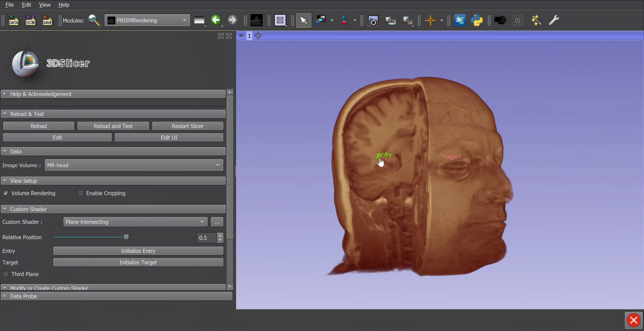Open the Python interactor icon
Image resolution: width=644 pixels, height=331 pixels.
pos(477,20)
